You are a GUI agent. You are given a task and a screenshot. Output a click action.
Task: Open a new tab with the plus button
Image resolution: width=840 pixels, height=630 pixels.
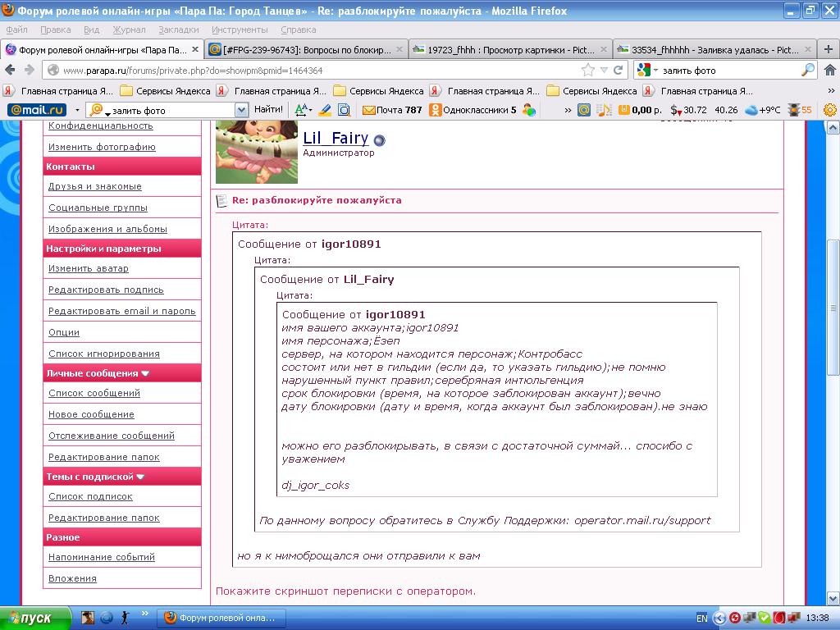pyautogui.click(x=829, y=50)
